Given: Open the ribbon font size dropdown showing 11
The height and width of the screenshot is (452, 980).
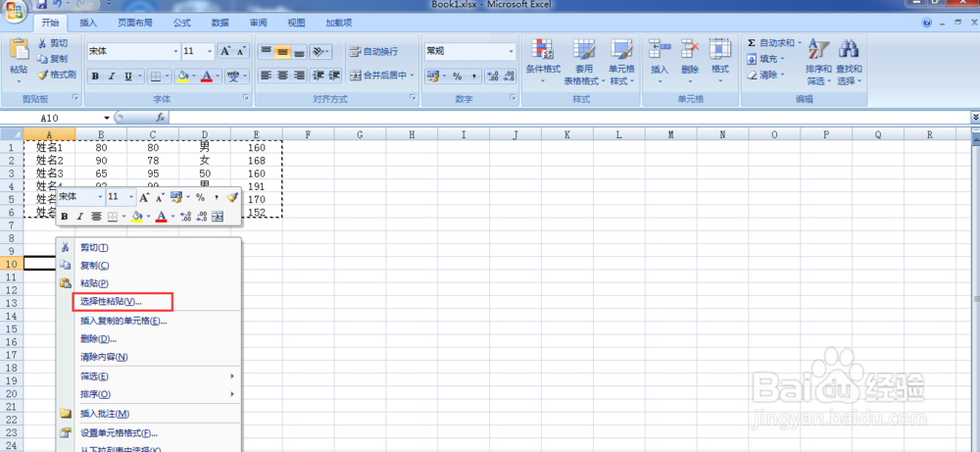Looking at the screenshot, I should click(210, 51).
